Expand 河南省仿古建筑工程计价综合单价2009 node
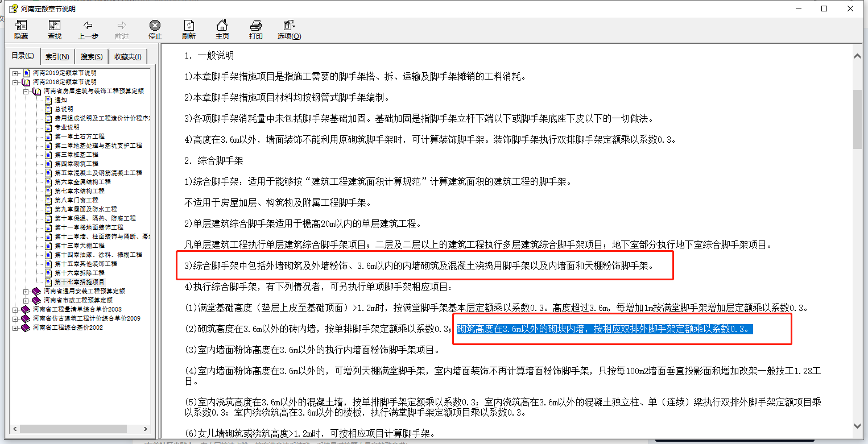 pos(15,319)
